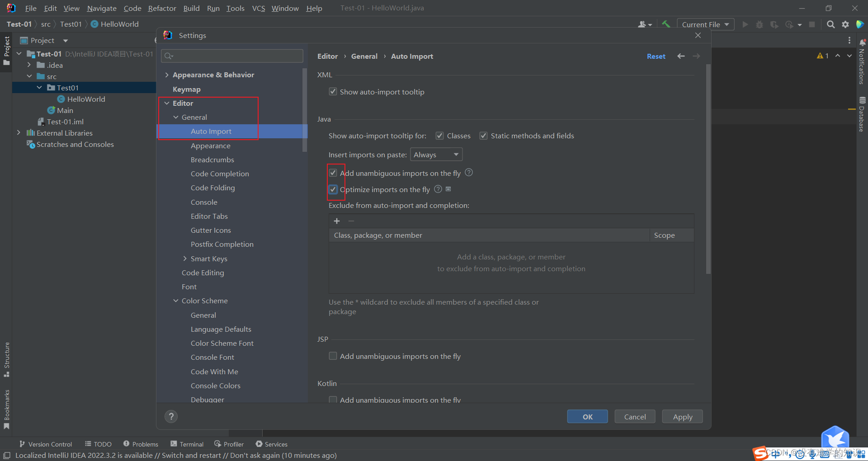
Task: Select Keymap in settings tree
Action: 186,89
